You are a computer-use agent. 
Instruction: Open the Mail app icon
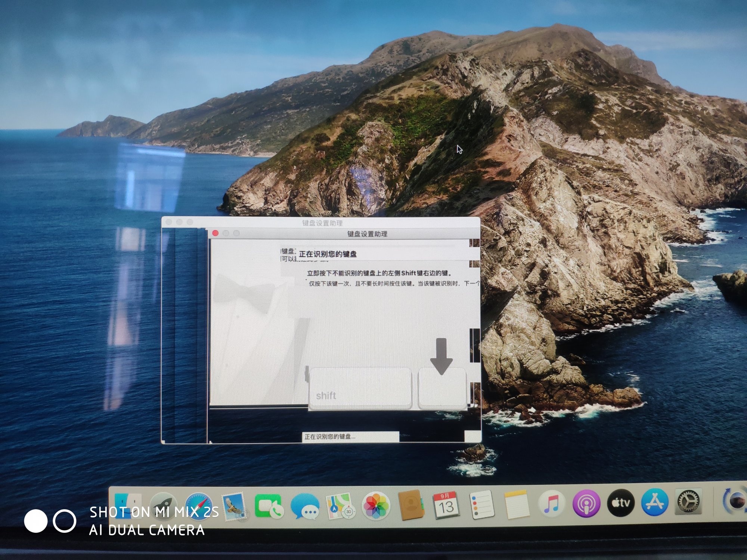click(234, 506)
